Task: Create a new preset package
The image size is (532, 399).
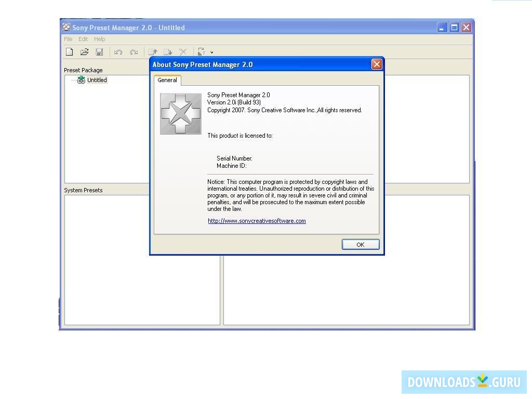Action: [x=69, y=51]
